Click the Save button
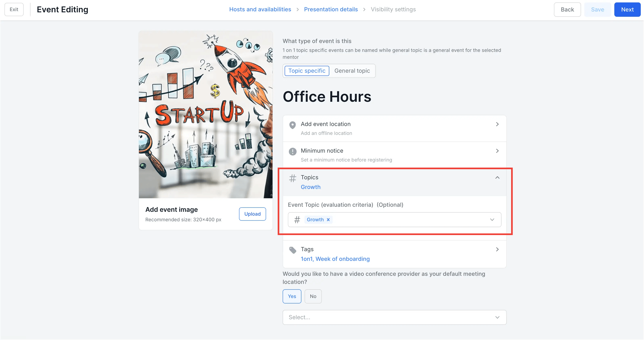Screen dimensions: 644x340 click(597, 9)
